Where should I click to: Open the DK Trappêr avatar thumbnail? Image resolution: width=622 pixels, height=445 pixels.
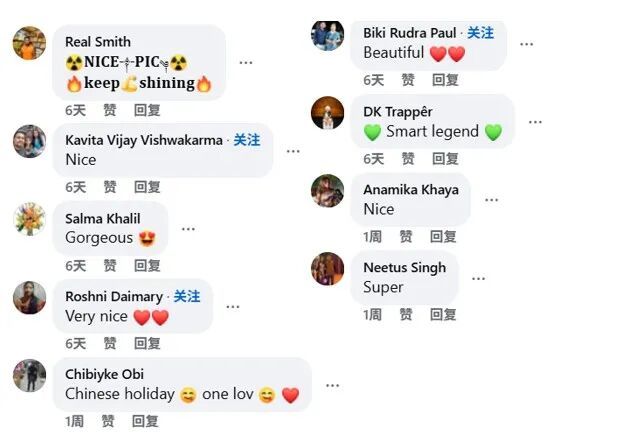click(x=328, y=113)
